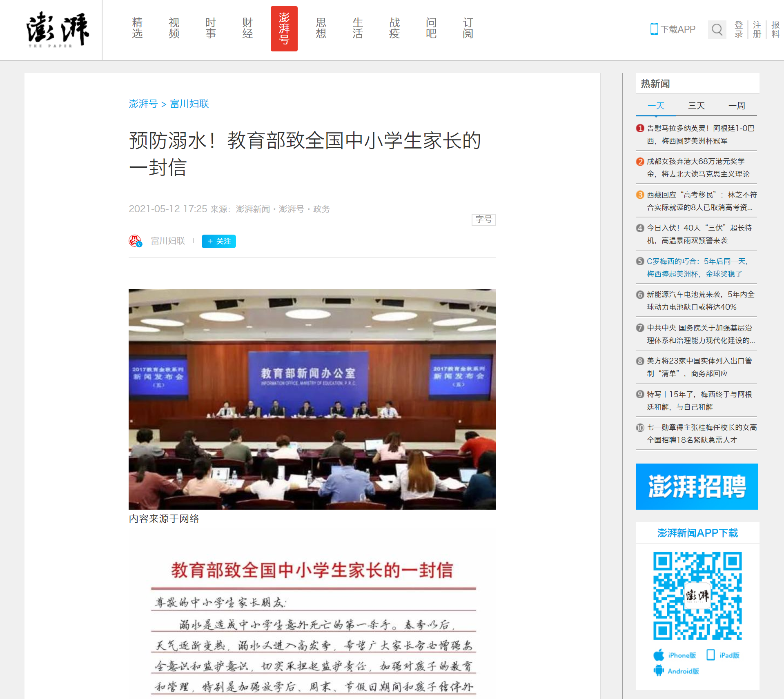This screenshot has height=699, width=784.
Task: Select the 一天 hot news tab
Action: coord(656,106)
